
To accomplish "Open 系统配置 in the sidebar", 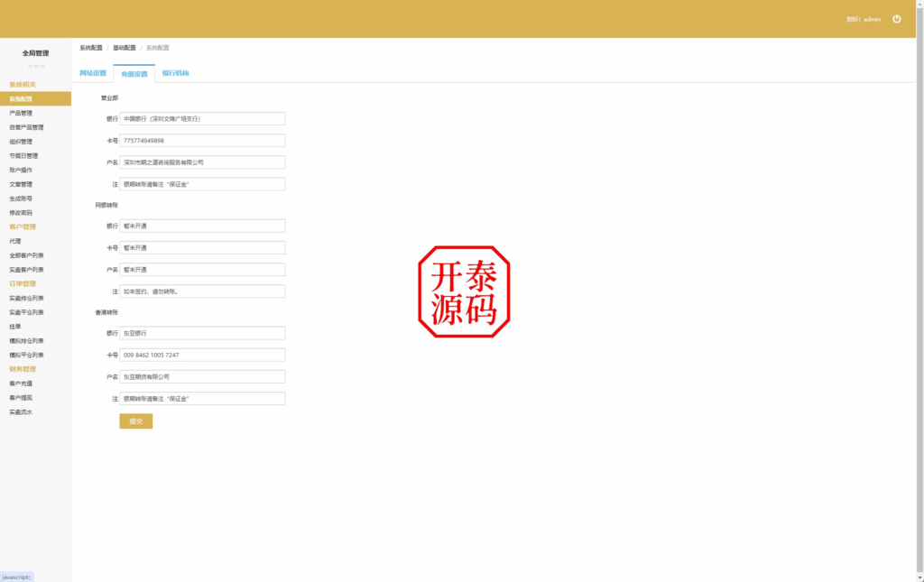I will pos(35,99).
